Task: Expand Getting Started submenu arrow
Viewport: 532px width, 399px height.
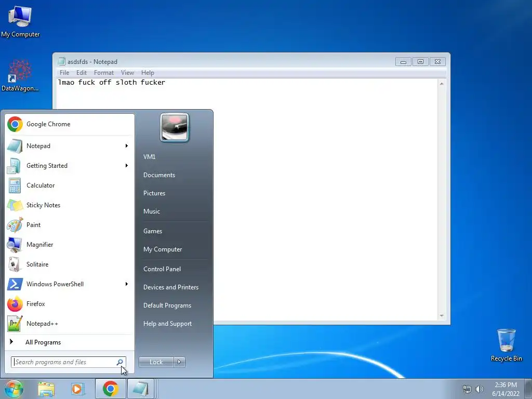Action: pos(127,166)
